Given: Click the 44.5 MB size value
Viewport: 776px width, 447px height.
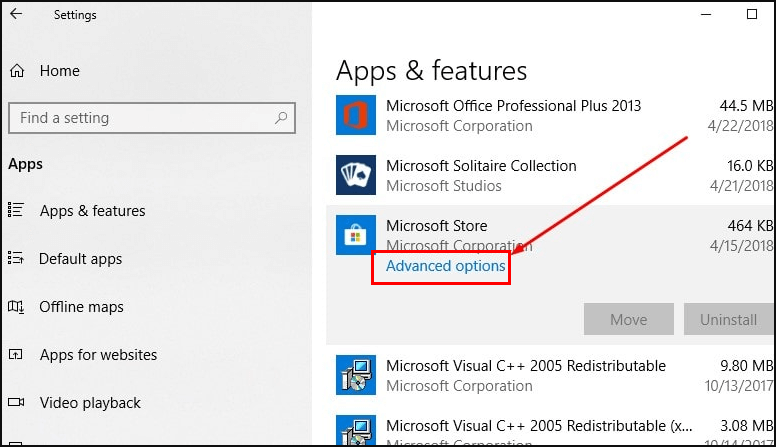Looking at the screenshot, I should [746, 105].
